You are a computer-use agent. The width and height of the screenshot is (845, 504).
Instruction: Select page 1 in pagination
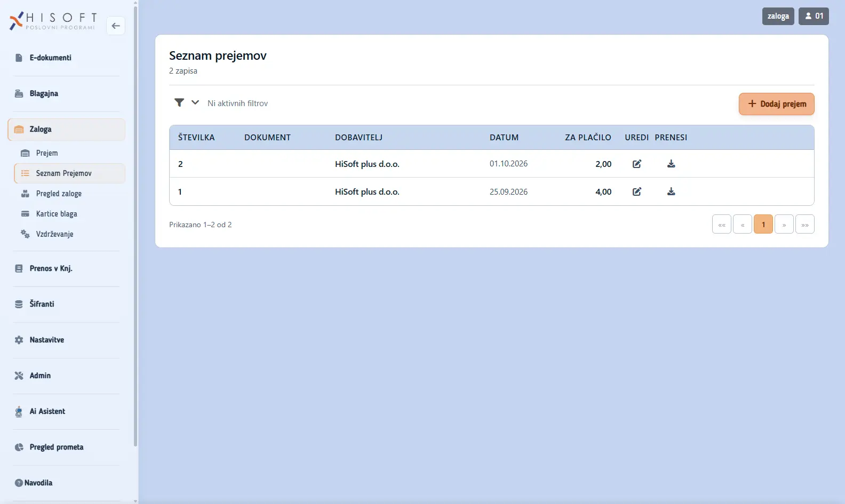coord(763,225)
